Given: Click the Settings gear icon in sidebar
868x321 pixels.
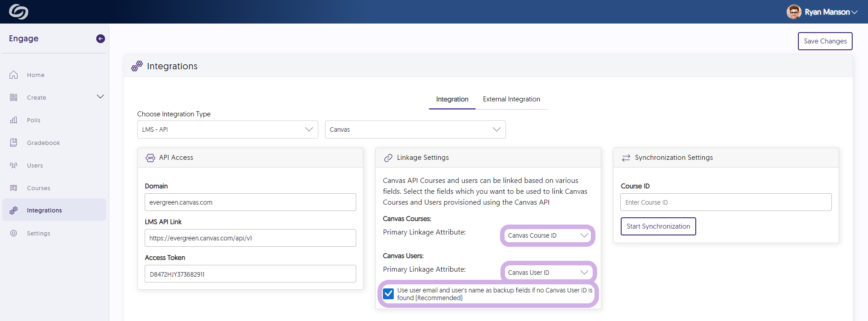Looking at the screenshot, I should pyautogui.click(x=14, y=233).
